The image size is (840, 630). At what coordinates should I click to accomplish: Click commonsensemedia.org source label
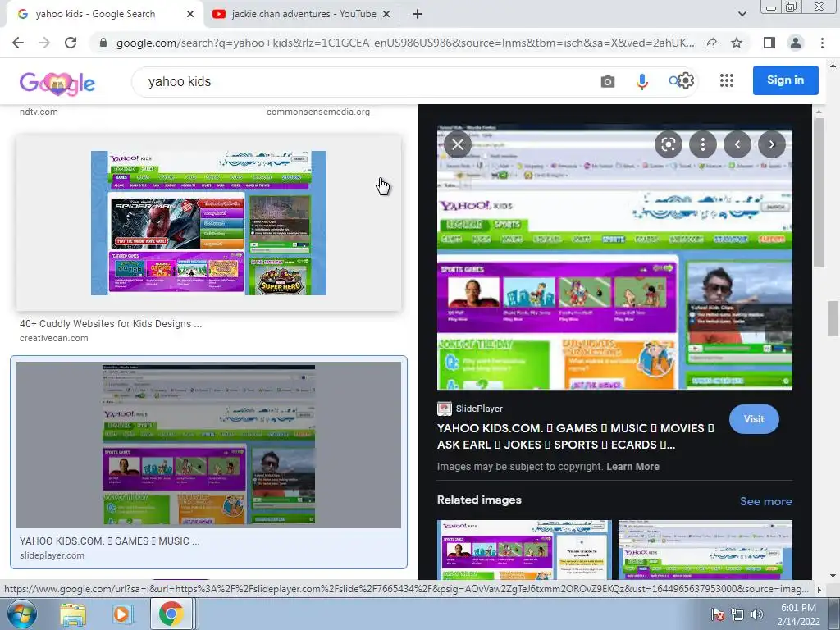pyautogui.click(x=318, y=112)
